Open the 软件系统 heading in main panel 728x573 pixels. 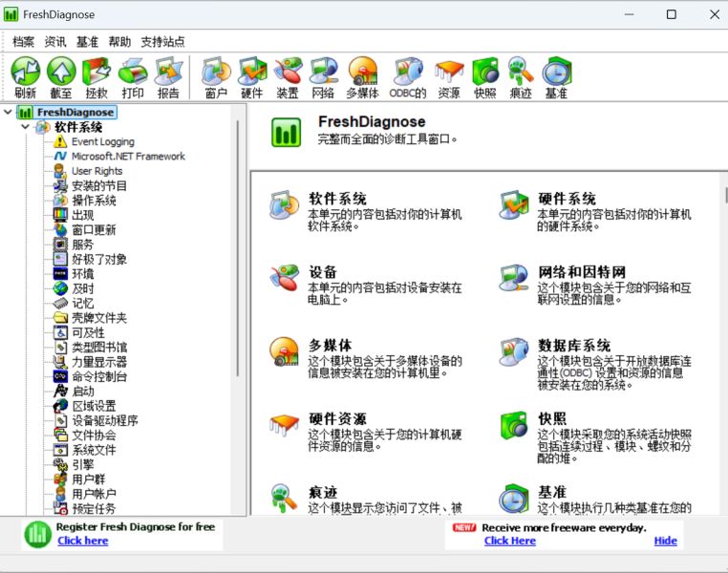pyautogui.click(x=337, y=199)
